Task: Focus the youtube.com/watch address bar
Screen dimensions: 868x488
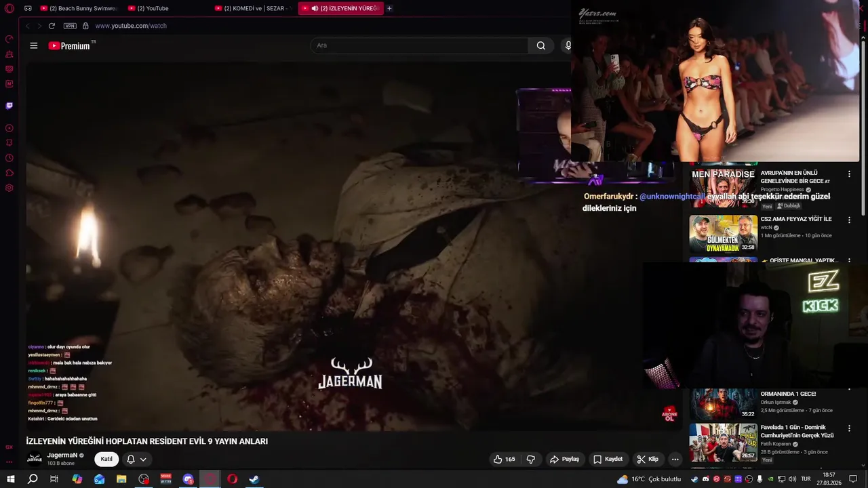Action: point(131,26)
